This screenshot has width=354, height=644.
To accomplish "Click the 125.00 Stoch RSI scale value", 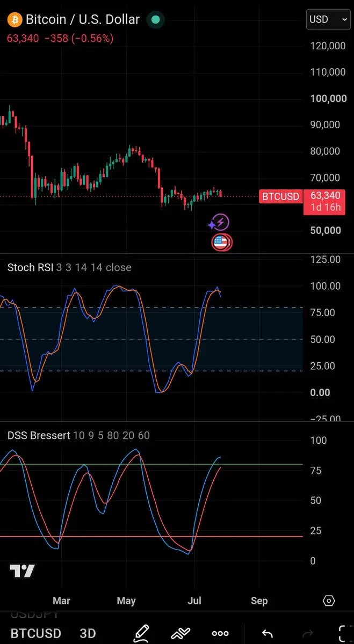I will (x=326, y=260).
